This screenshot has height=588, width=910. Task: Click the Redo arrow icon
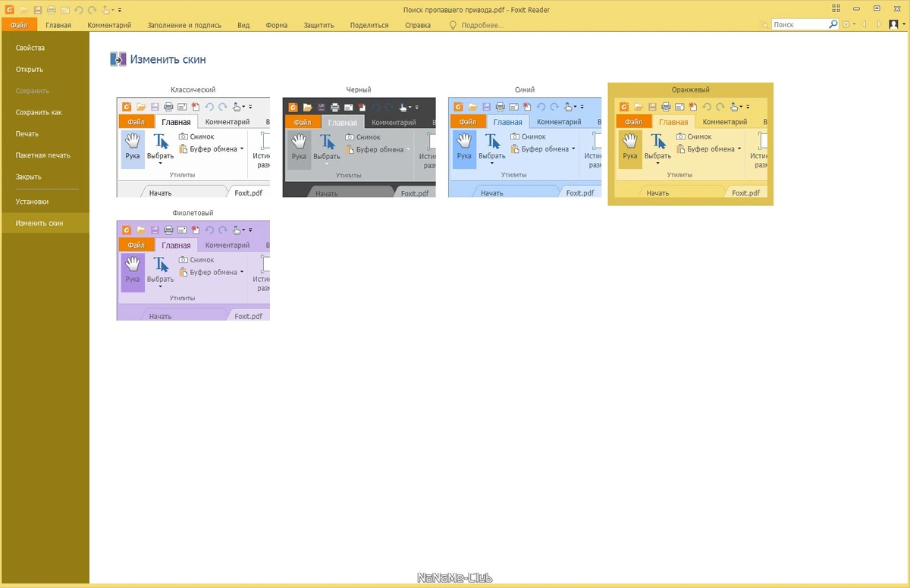[93, 10]
